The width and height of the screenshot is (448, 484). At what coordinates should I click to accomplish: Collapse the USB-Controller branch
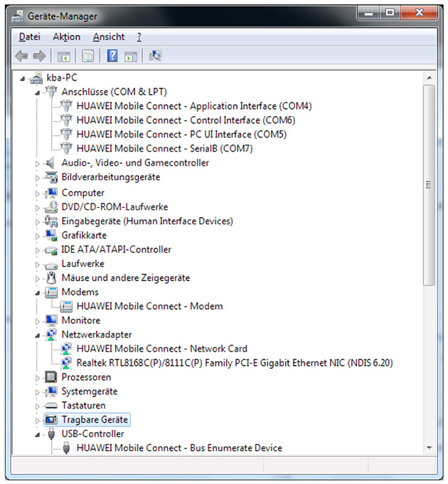pyautogui.click(x=37, y=435)
